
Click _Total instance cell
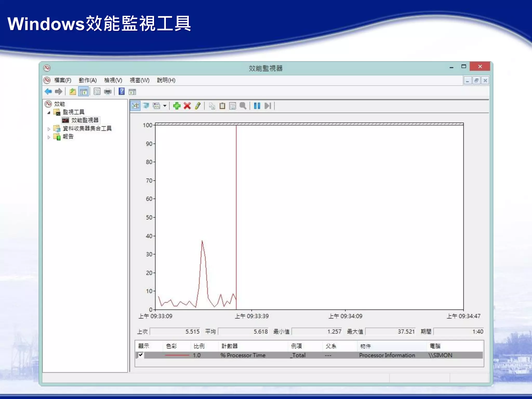(x=298, y=355)
